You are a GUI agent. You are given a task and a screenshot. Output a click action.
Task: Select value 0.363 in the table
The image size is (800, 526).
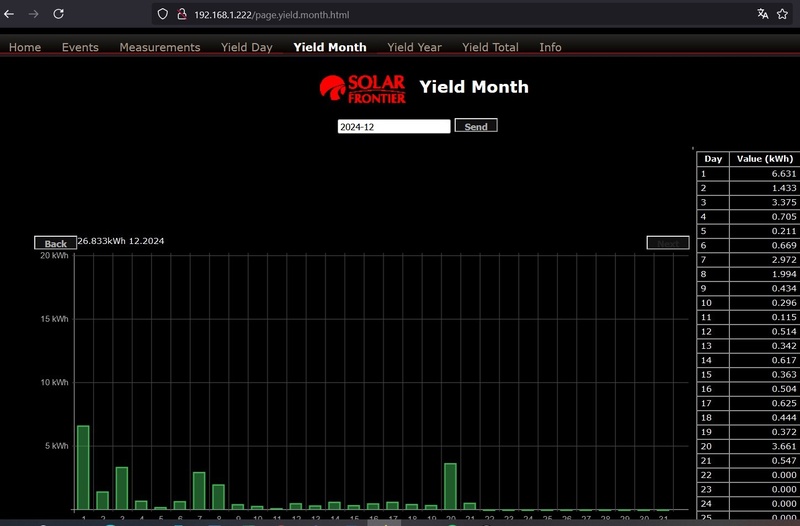[784, 374]
